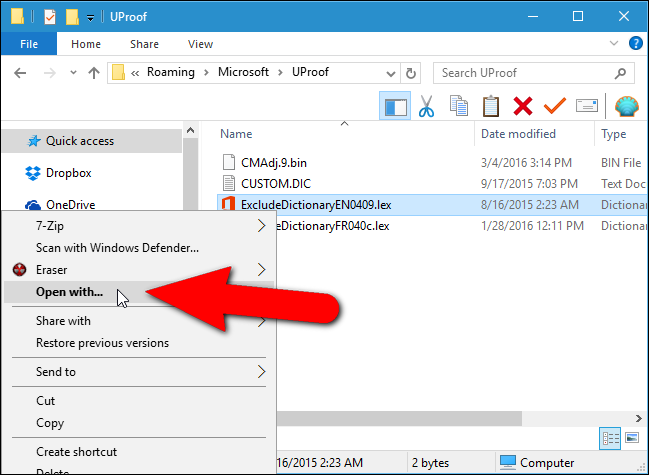Screen dimensions: 649x475
Task: Click Roaming in the address path
Action: [x=171, y=72]
